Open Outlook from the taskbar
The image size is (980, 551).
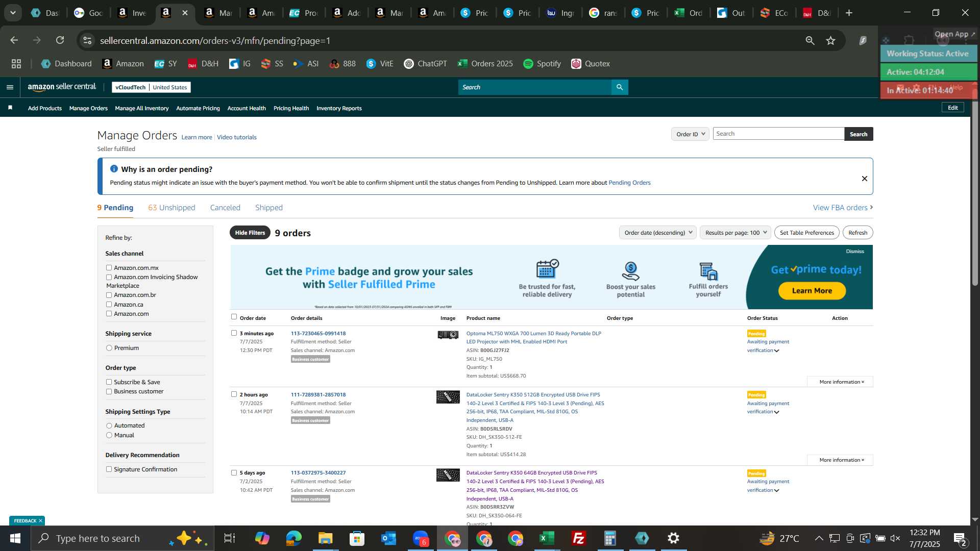coord(389,538)
